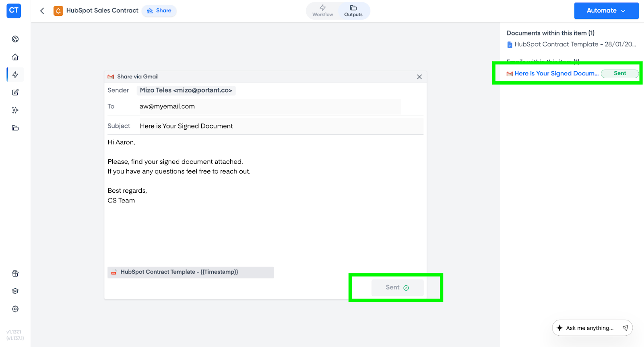Click the 'Ask me anything...' input box

point(589,328)
